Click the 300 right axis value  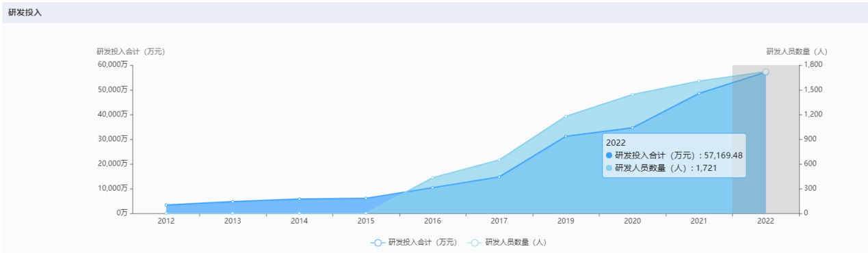(811, 188)
